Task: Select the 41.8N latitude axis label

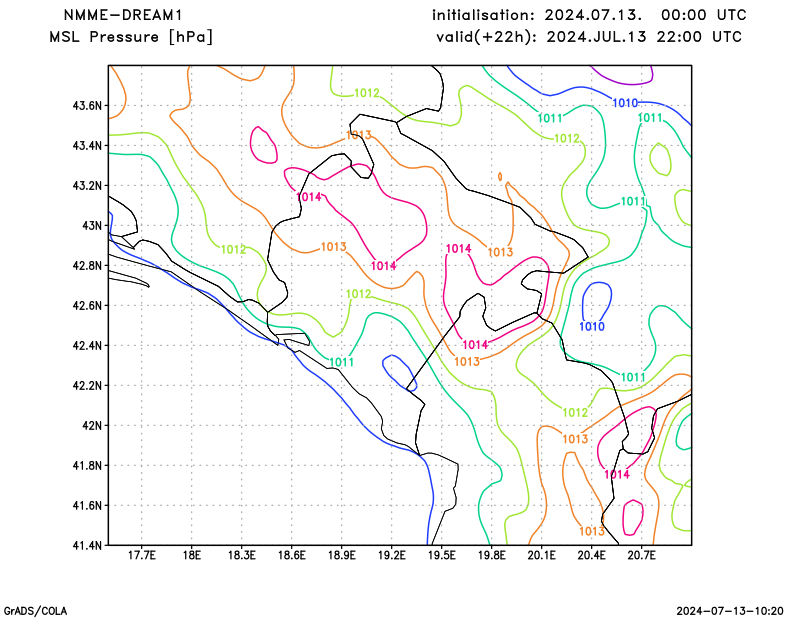Action: coord(88,465)
